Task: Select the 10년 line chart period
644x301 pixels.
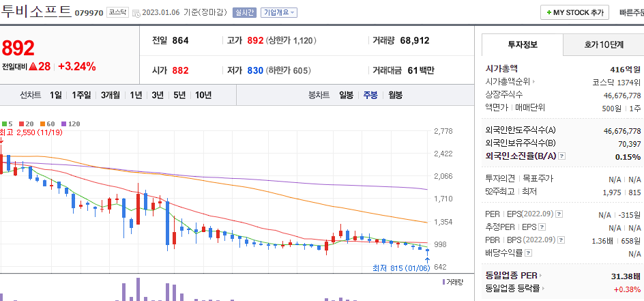Action: pos(203,96)
